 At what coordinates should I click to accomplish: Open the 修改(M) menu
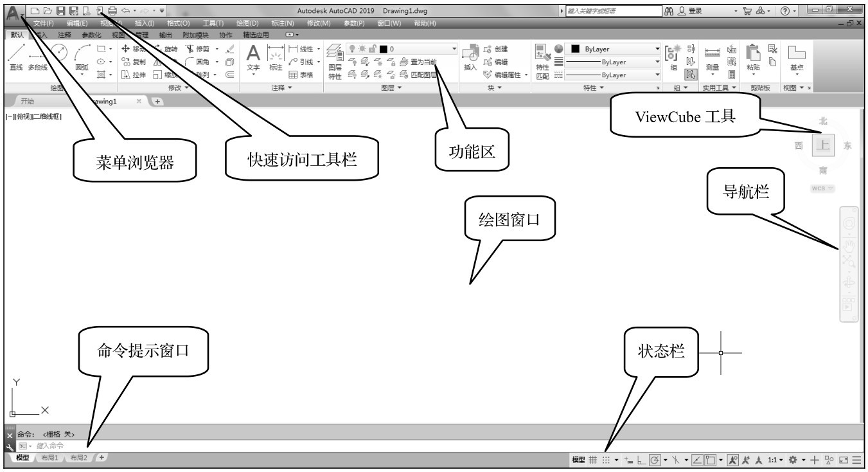[319, 24]
